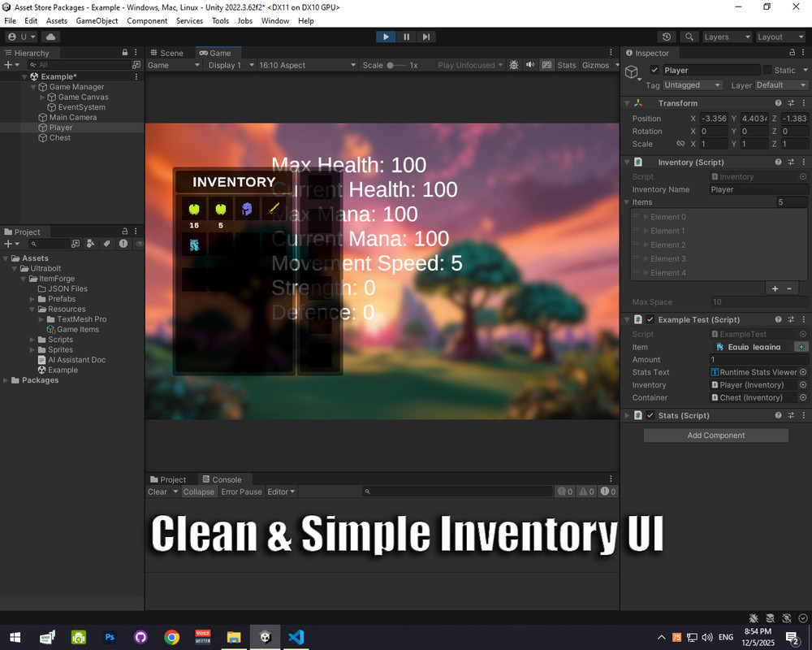Screen dimensions: 812x650
Task: Disable the Player GameObject checkbox
Action: click(x=654, y=70)
